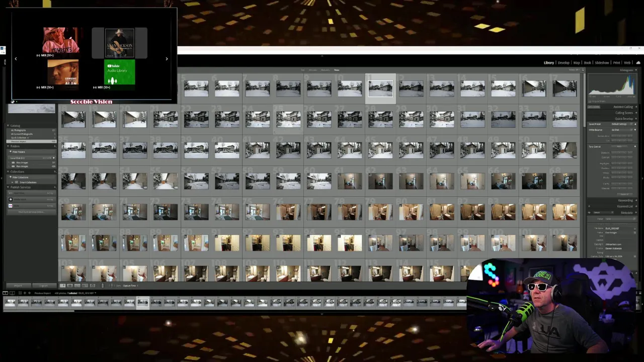Switch to the Web module
The image size is (644, 362).
pyautogui.click(x=627, y=63)
